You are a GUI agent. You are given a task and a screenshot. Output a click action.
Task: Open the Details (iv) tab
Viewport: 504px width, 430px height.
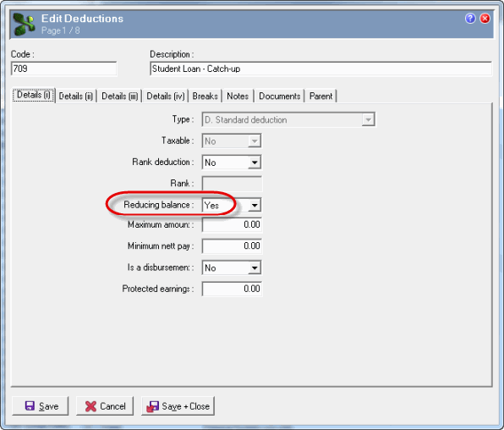point(165,96)
